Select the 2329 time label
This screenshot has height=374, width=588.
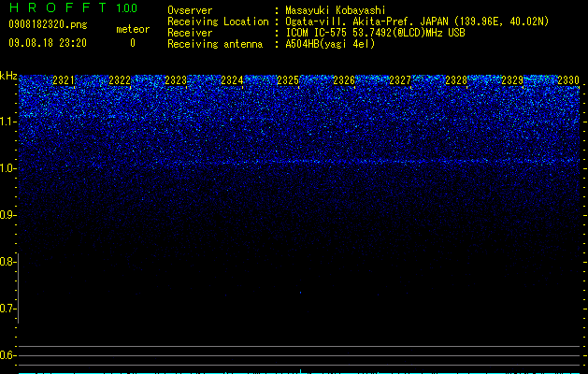[512, 80]
